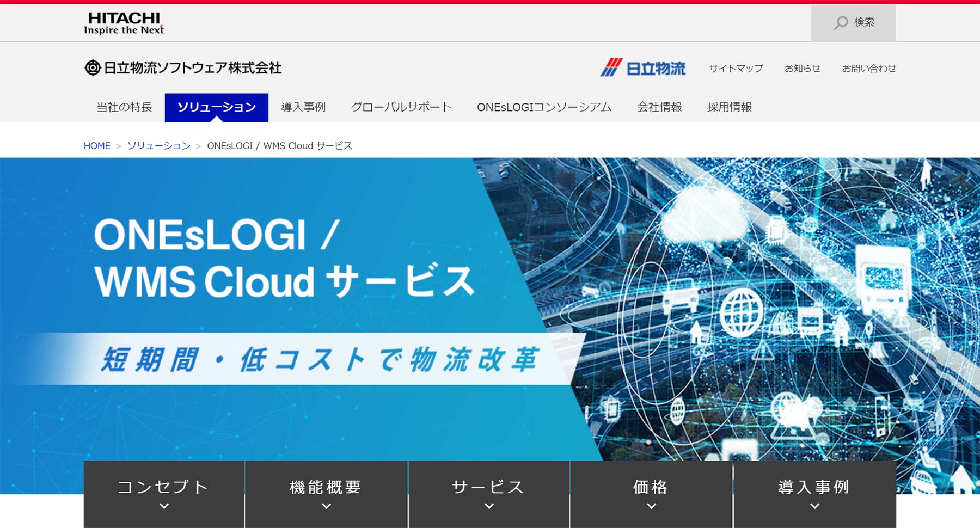
Task: Click the magnifier search icon
Action: click(x=841, y=23)
